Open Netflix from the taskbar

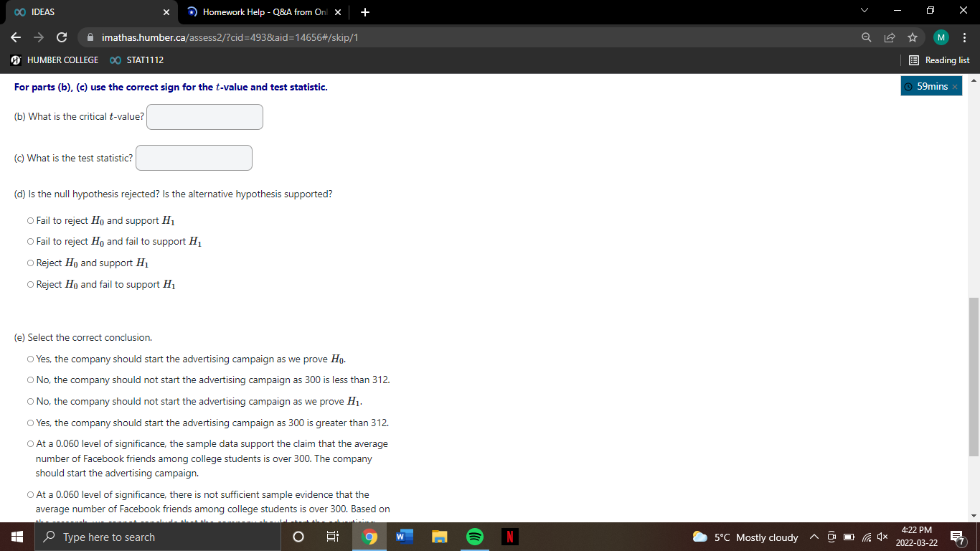click(x=510, y=536)
